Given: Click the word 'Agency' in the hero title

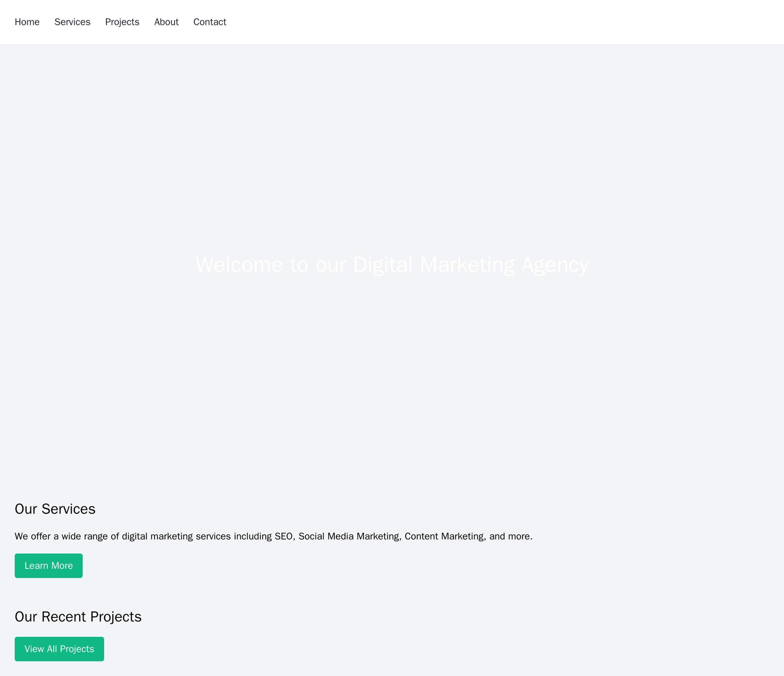Looking at the screenshot, I should point(554,265).
